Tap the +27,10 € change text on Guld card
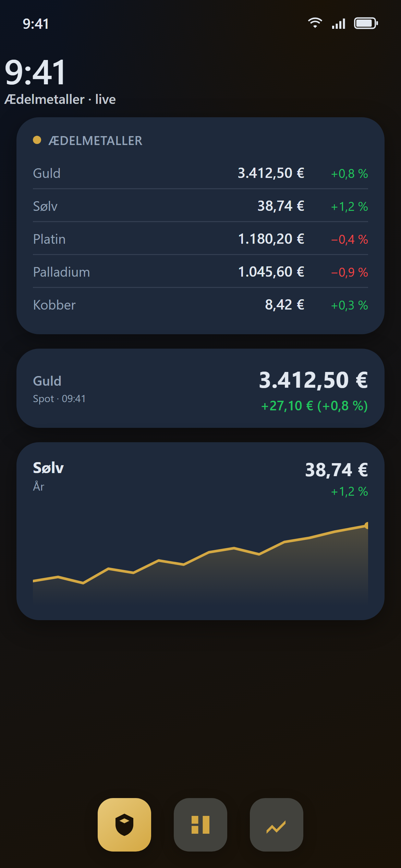Image resolution: width=401 pixels, height=868 pixels. click(287, 406)
